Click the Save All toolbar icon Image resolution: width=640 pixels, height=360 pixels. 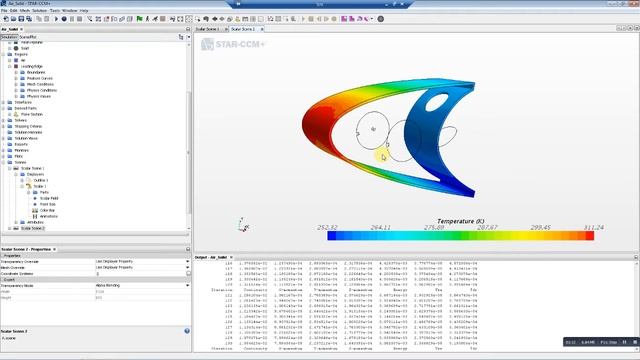29,19
